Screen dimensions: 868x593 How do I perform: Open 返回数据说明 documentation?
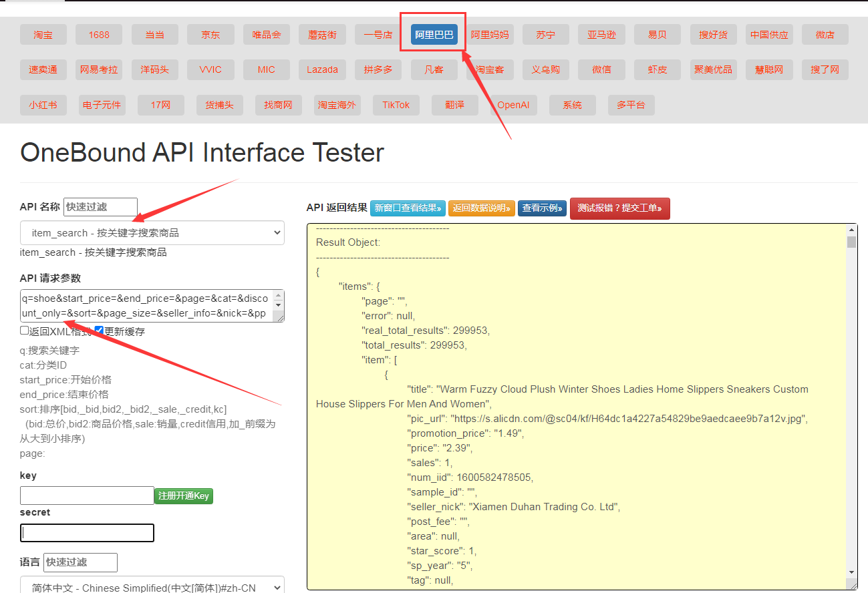point(482,208)
